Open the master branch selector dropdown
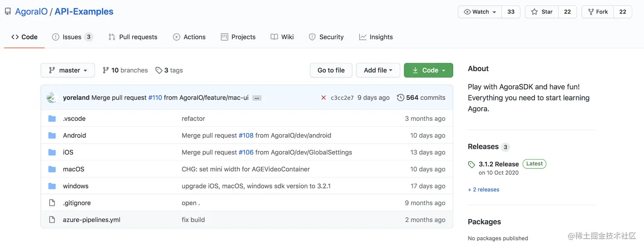 tap(68, 70)
